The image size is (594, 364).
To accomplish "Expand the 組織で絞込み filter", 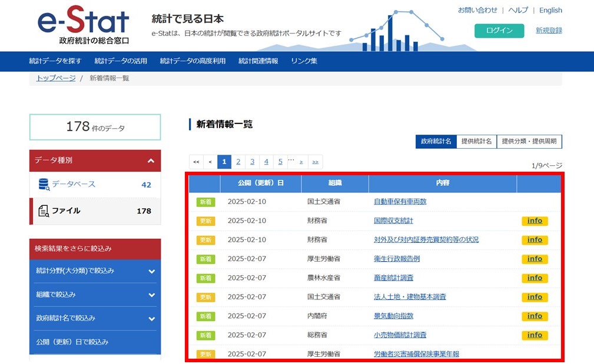I will click(151, 295).
